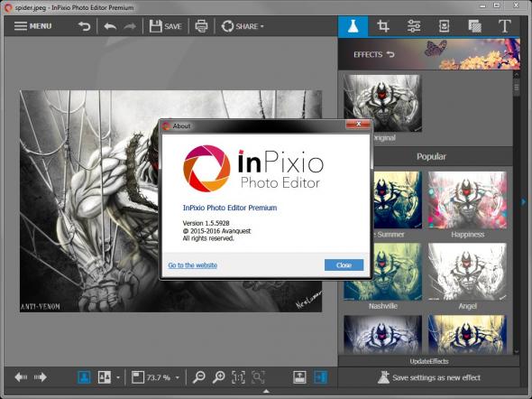Select the Original effect thumbnail
Image resolution: width=532 pixels, height=399 pixels.
pyautogui.click(x=382, y=103)
